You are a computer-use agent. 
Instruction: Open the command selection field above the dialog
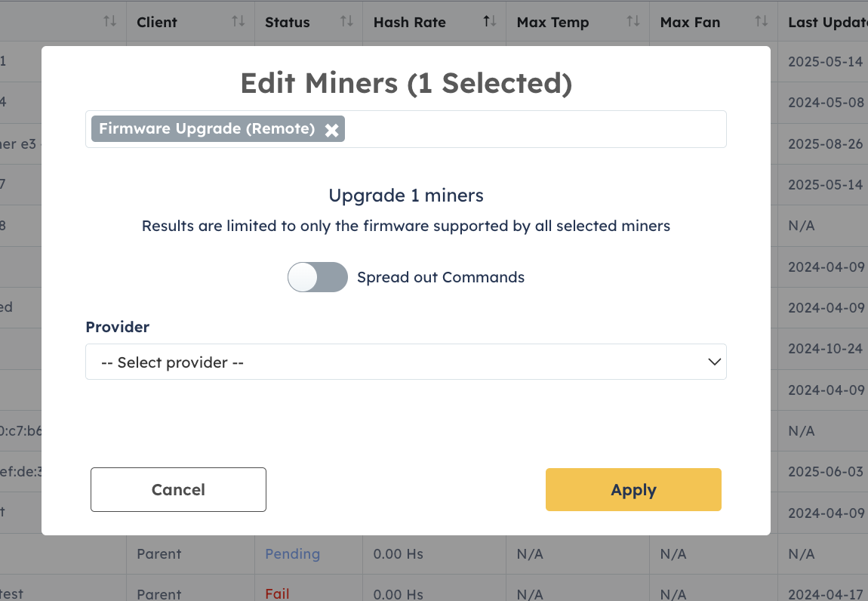coord(528,129)
